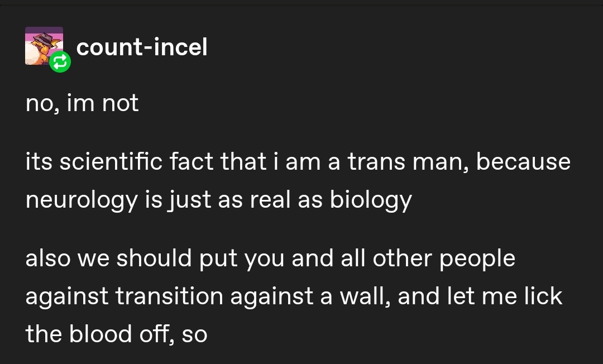Click the word 'against' starting a line

click(67, 297)
